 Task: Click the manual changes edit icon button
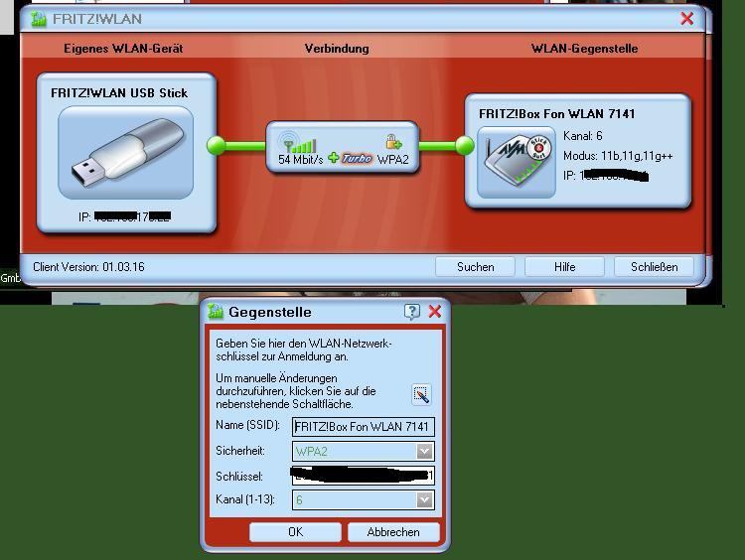click(421, 395)
